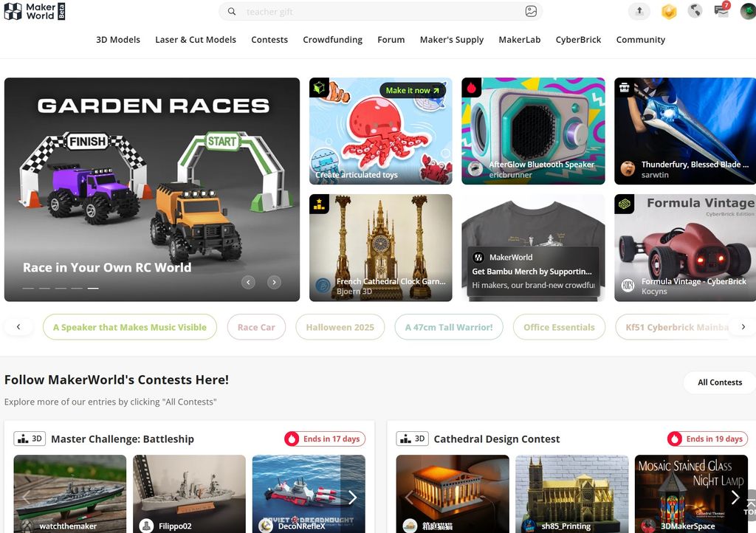Click the MakerWorld logo
The image size is (756, 533).
click(33, 11)
